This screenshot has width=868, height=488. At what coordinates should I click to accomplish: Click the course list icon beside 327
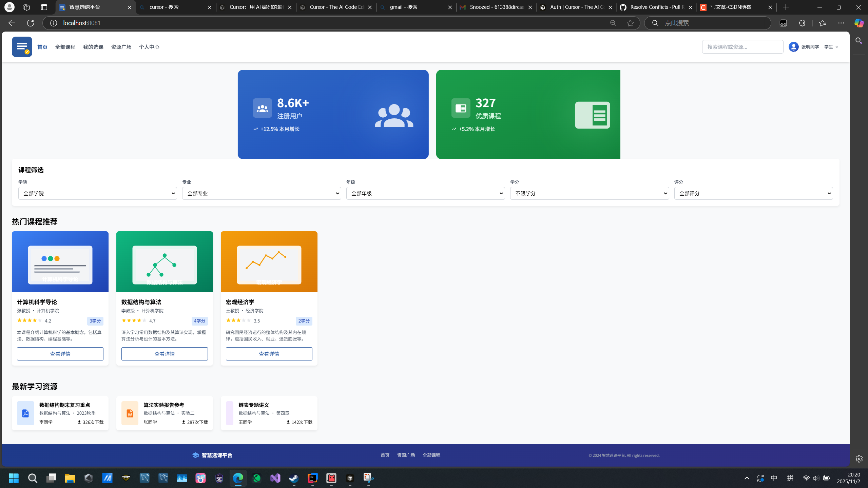pos(460,108)
